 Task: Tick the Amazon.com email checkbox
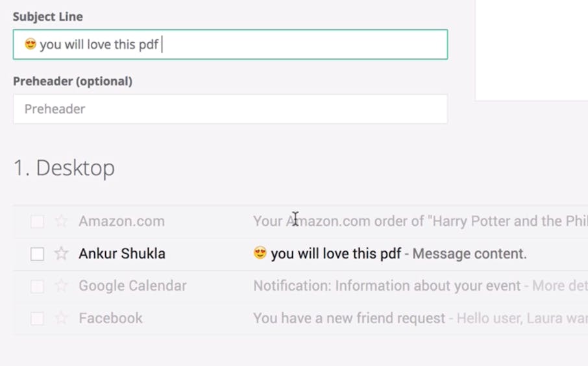[38, 221]
